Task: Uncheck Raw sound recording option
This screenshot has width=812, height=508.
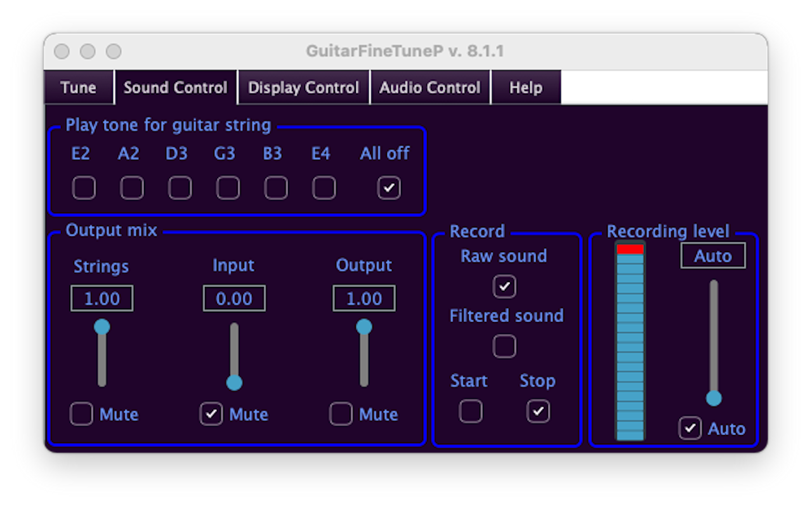Action: pos(504,286)
